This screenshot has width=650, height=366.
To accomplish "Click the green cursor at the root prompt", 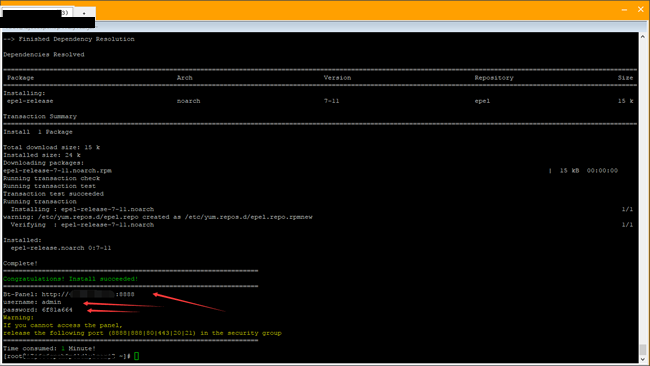I will tap(137, 356).
